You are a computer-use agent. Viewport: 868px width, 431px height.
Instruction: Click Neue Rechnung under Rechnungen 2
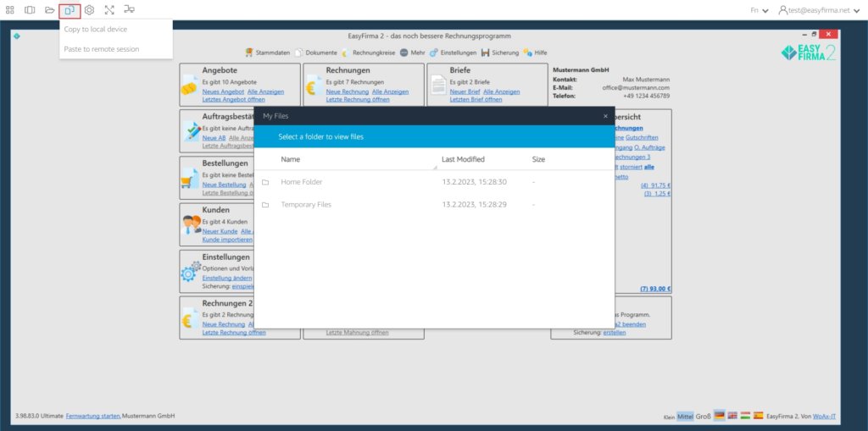pyautogui.click(x=223, y=324)
